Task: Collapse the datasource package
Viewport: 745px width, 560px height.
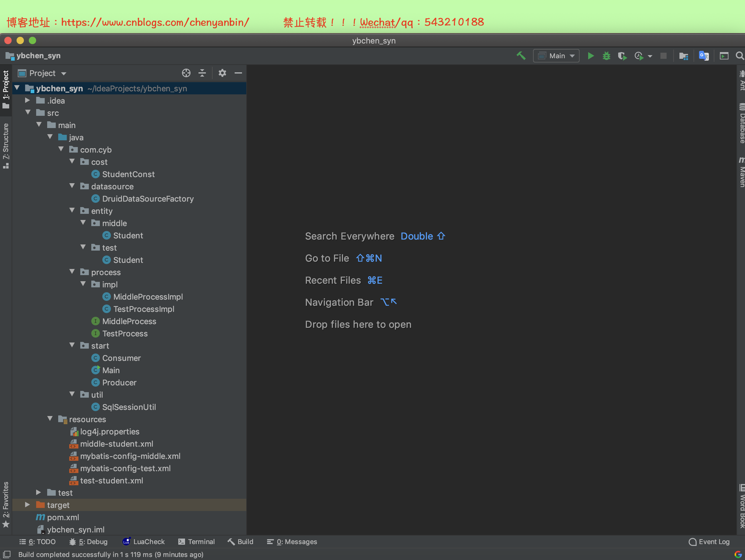Action: point(72,186)
